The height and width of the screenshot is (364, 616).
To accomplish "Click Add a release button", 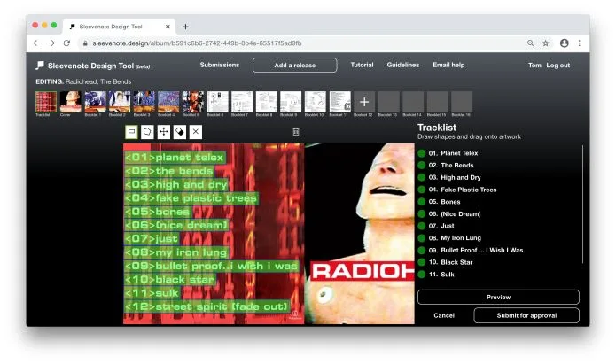I will click(294, 65).
